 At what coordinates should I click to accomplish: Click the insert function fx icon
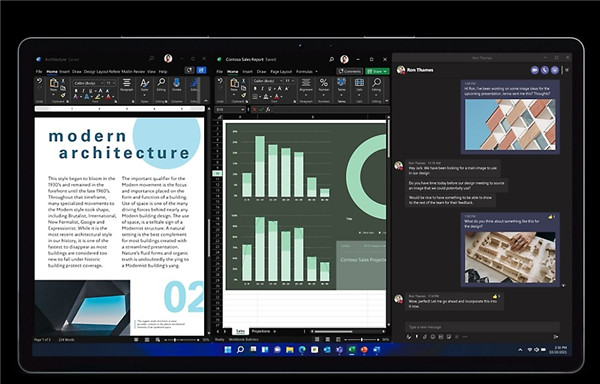268,110
